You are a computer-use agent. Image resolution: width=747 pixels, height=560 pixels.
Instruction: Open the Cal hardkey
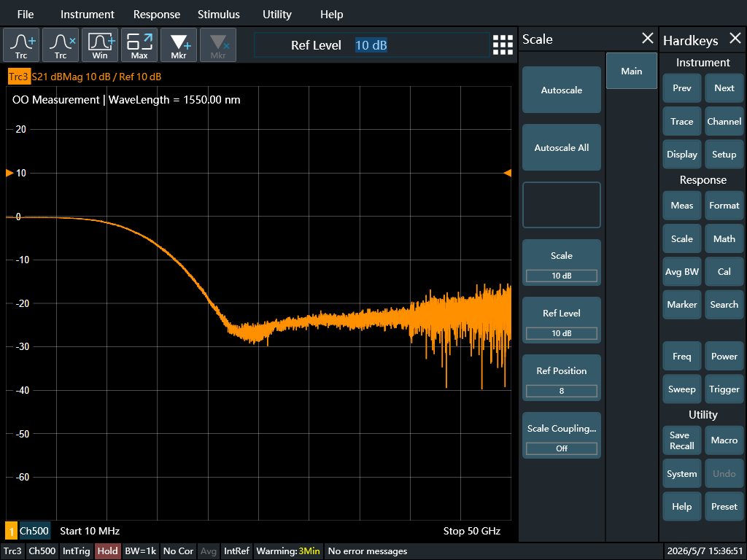click(x=724, y=272)
